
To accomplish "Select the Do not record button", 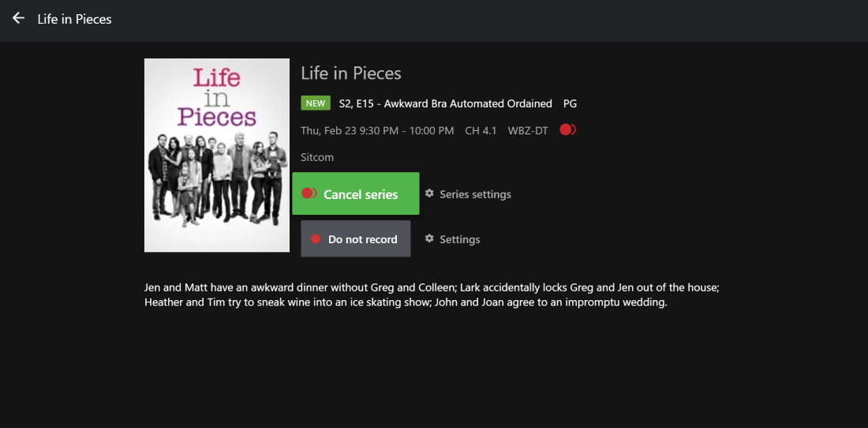I will pyautogui.click(x=355, y=238).
